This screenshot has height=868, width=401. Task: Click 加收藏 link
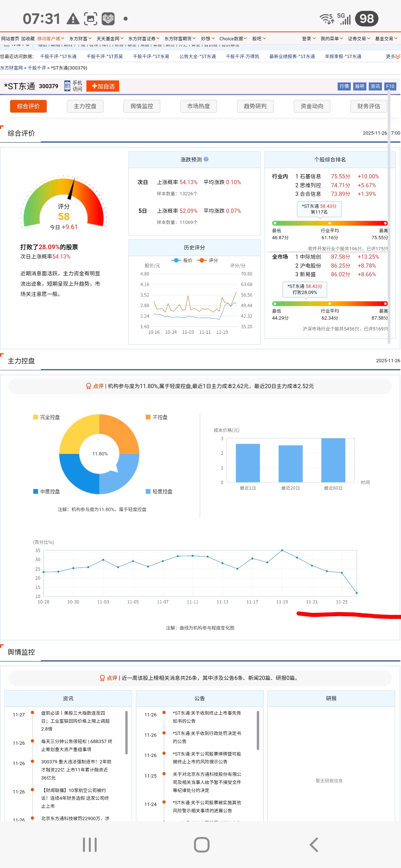[x=28, y=38]
